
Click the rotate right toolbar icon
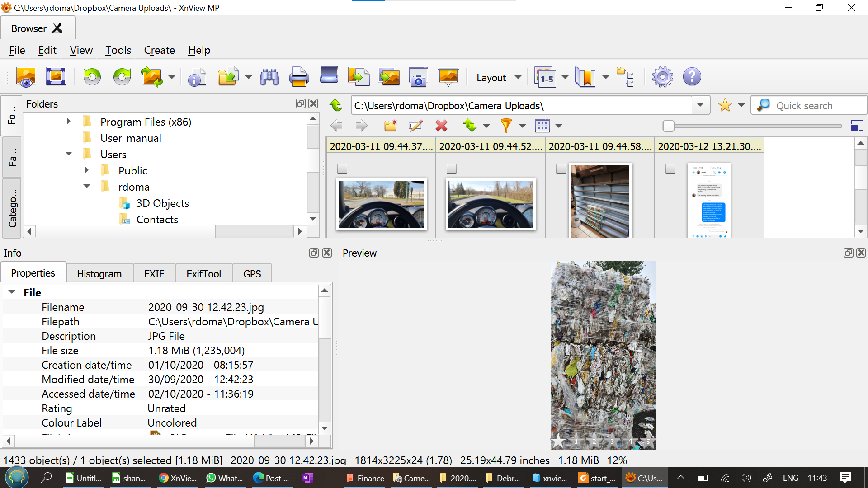[x=122, y=77]
